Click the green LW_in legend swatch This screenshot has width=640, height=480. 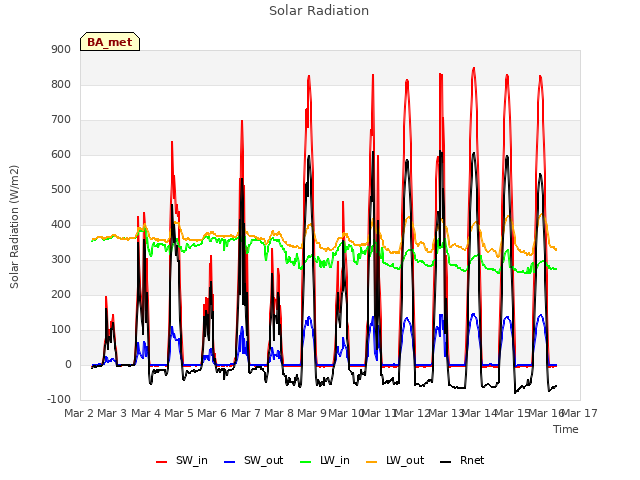tap(306, 462)
